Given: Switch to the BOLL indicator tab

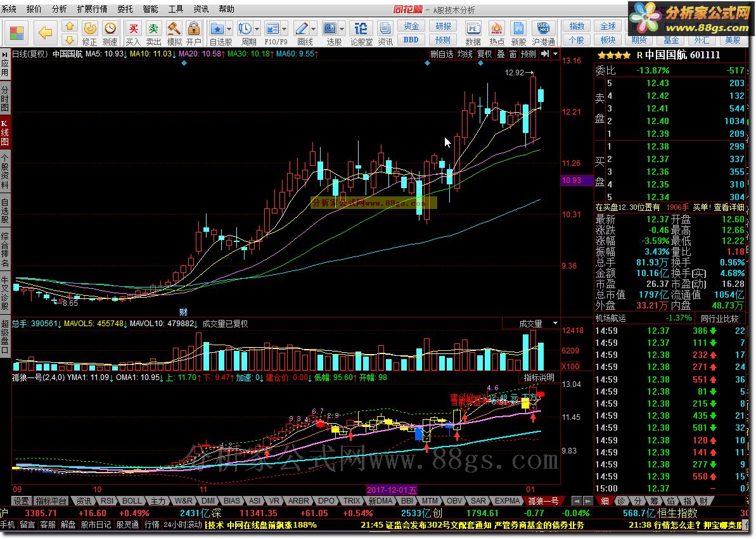Looking at the screenshot, I should (132, 501).
